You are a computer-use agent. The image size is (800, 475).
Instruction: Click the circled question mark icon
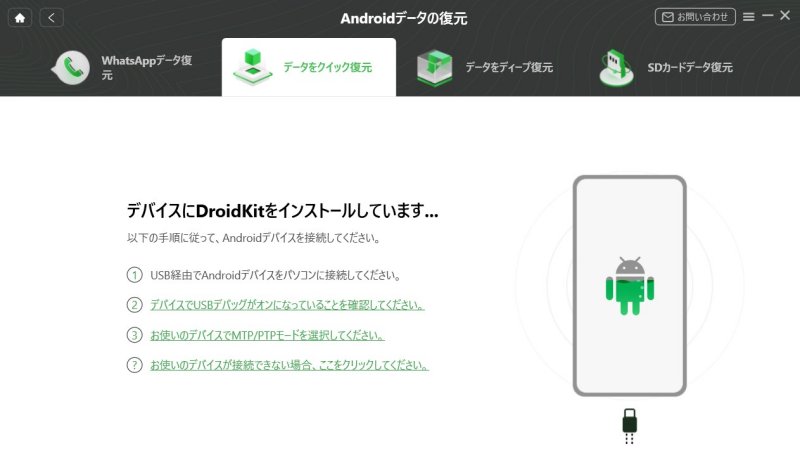coord(134,365)
